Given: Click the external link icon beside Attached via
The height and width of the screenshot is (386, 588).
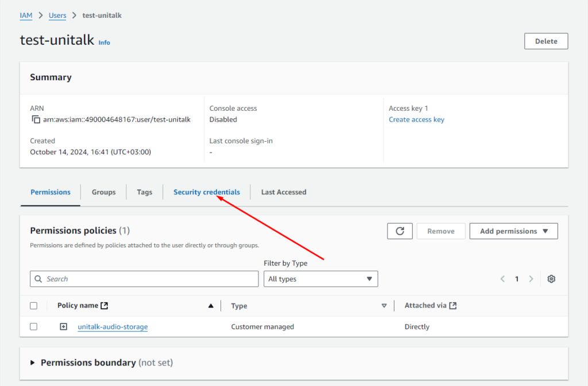Looking at the screenshot, I should click(452, 306).
